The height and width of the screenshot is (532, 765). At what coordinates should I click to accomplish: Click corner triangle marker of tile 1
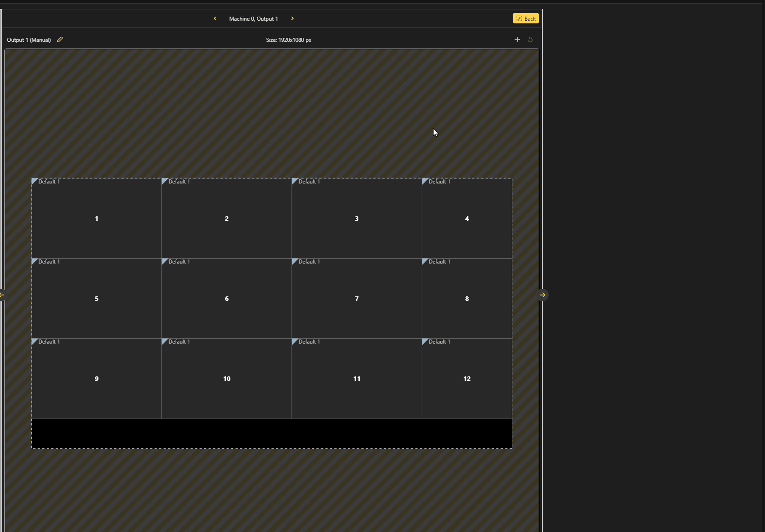tap(34, 181)
